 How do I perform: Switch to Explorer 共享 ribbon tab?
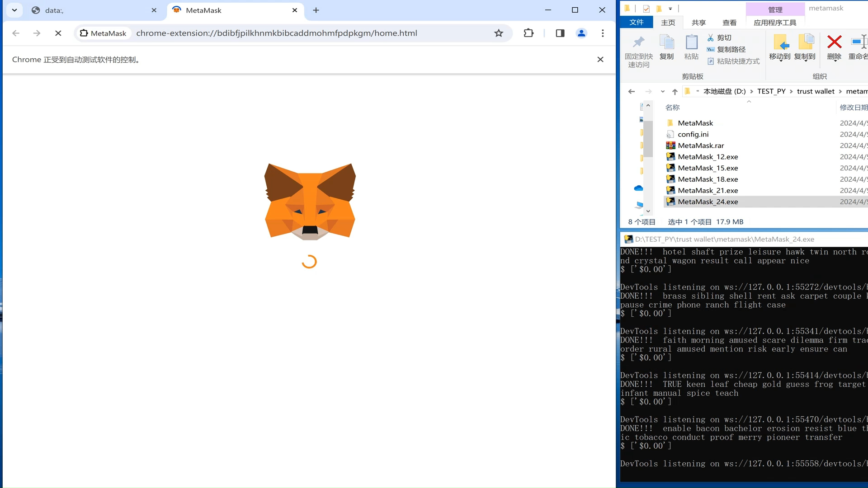[698, 23]
